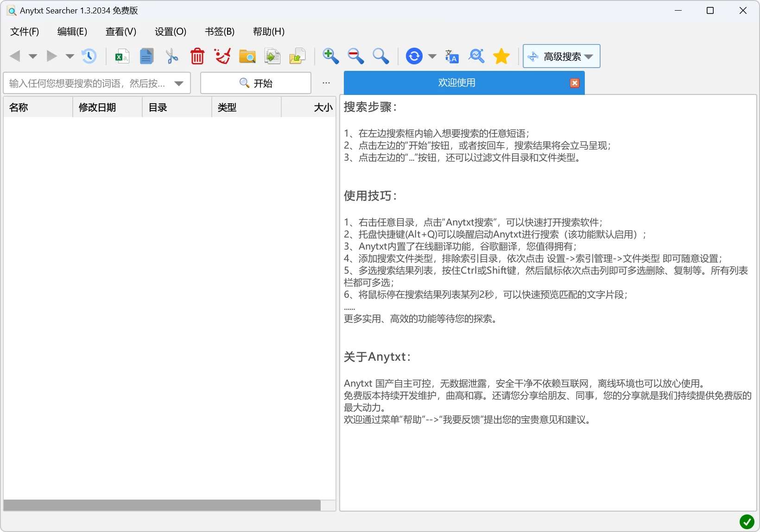Sort results by 名称 column
760x532 pixels.
[38, 107]
